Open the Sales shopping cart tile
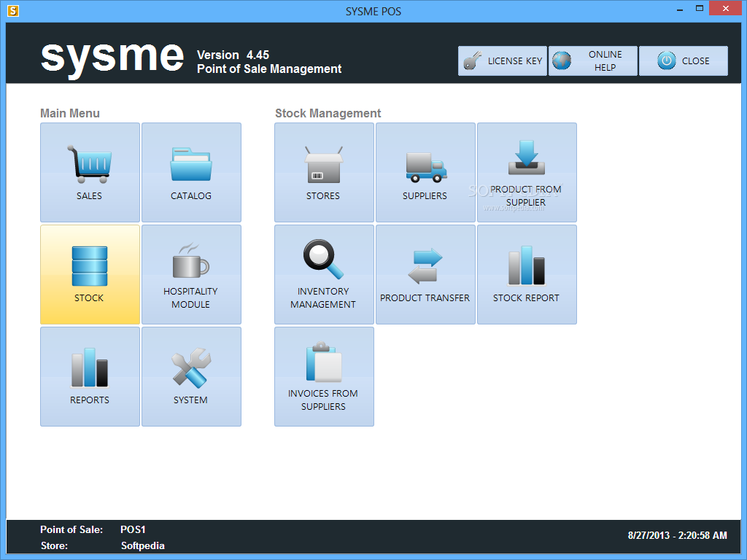 tap(90, 172)
